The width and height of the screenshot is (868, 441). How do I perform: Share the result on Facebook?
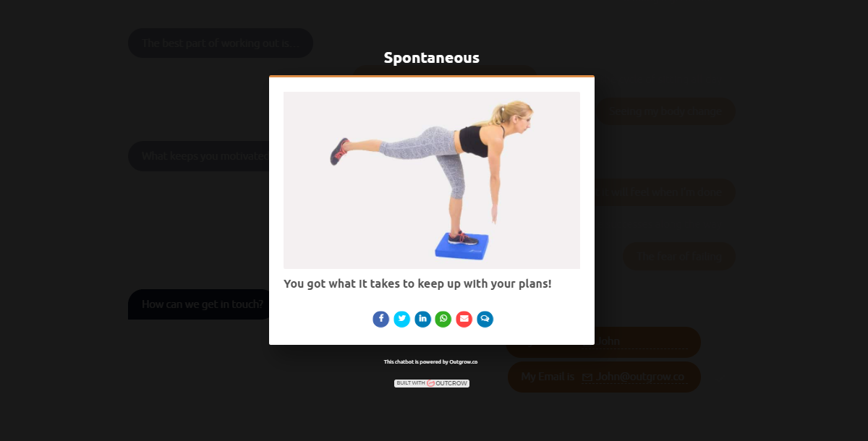[x=381, y=319]
